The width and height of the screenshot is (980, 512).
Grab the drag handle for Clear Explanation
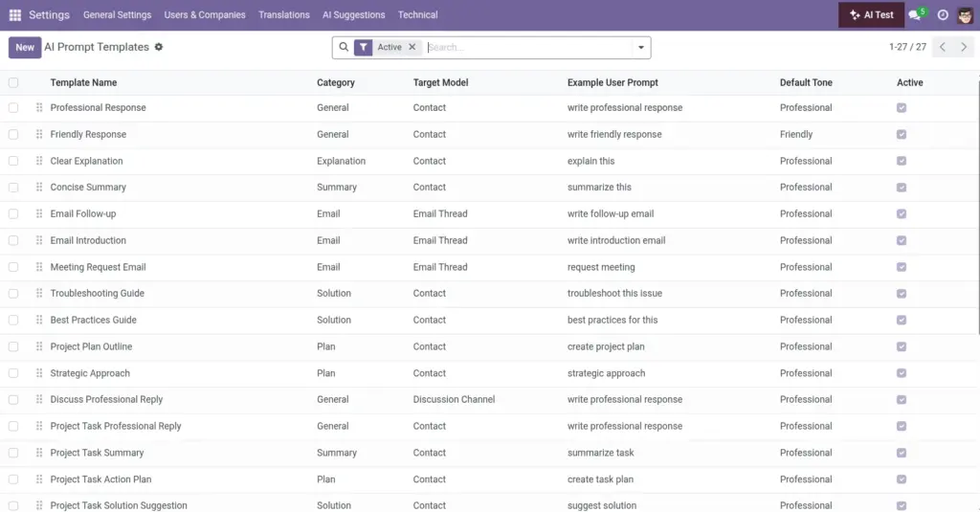(x=39, y=161)
